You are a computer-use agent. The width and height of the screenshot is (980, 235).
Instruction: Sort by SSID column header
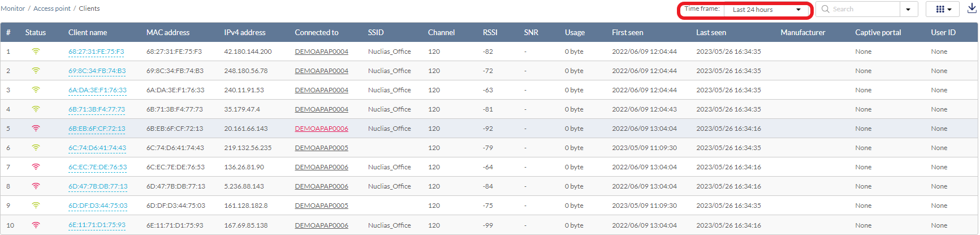(375, 32)
